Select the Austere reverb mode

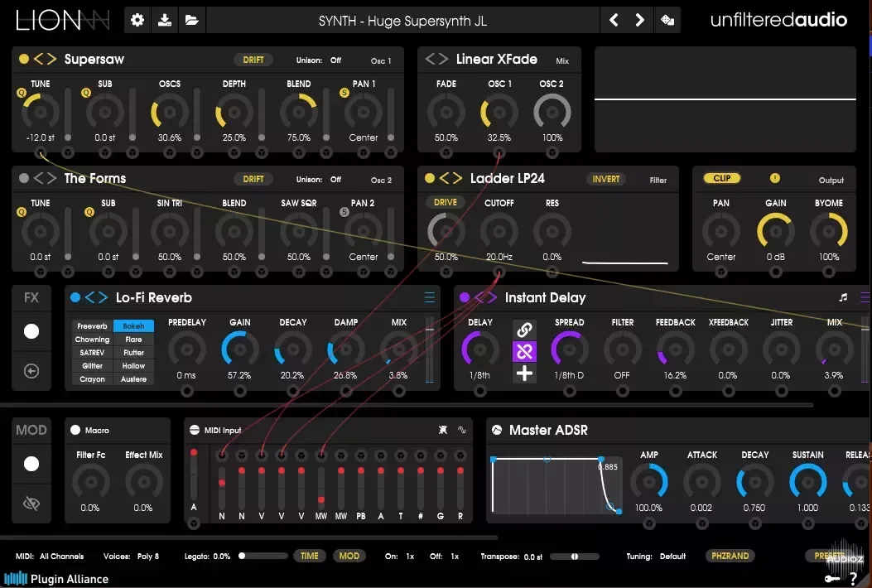click(x=133, y=379)
